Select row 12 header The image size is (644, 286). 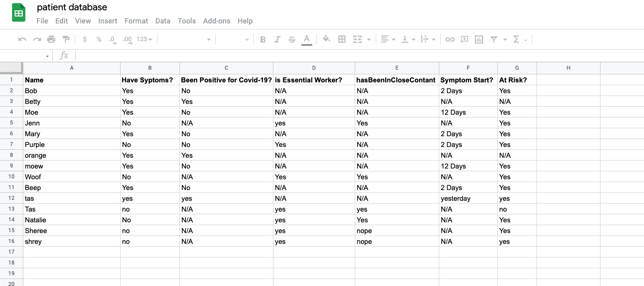point(11,198)
